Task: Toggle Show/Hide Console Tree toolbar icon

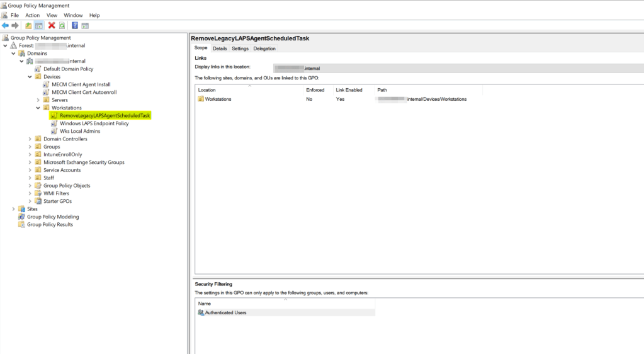Action: (38, 26)
